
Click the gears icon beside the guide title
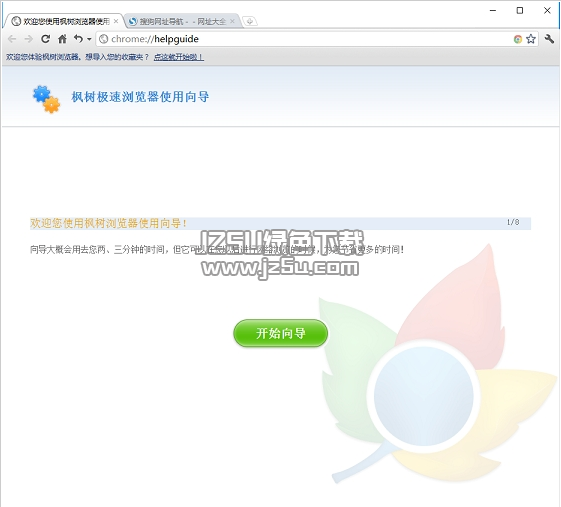click(46, 99)
